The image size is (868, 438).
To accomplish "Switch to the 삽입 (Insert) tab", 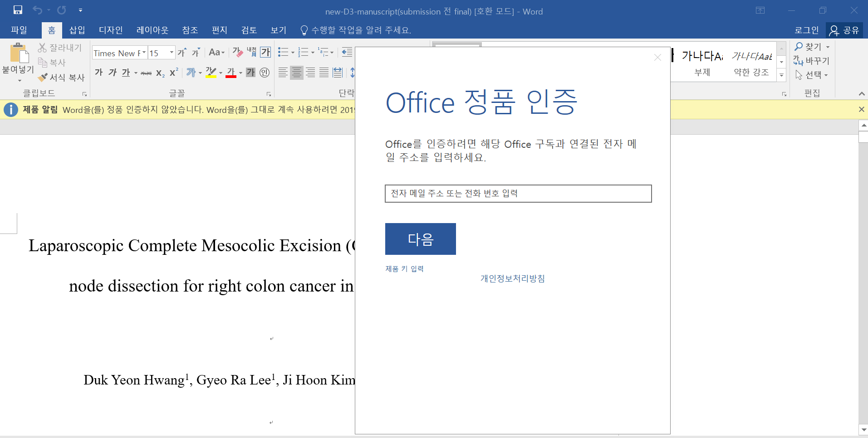I will click(77, 30).
